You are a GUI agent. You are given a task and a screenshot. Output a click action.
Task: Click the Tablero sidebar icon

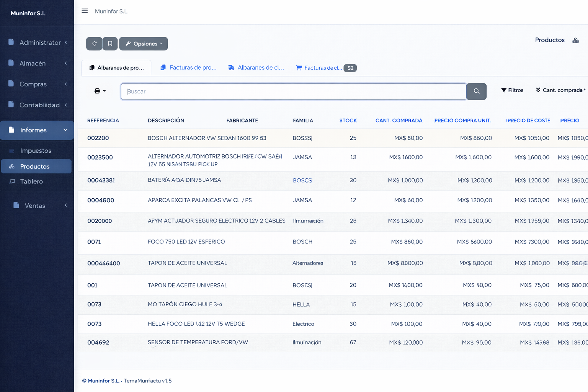point(12,181)
